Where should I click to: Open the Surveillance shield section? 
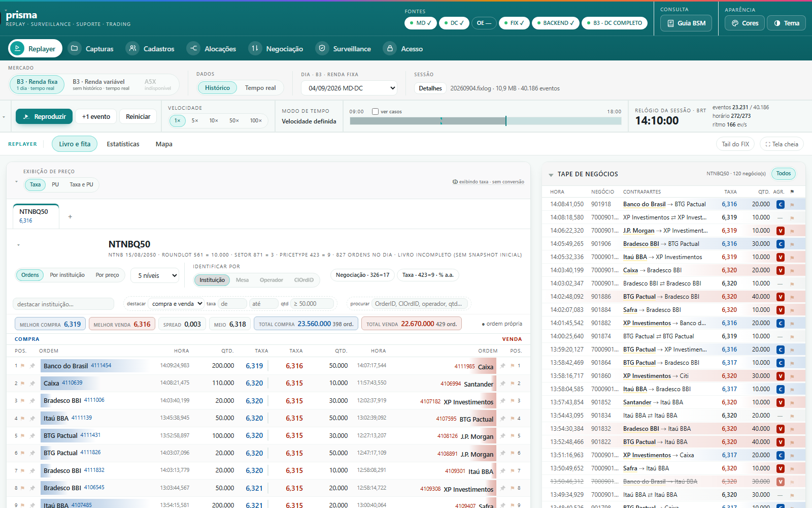tap(344, 49)
